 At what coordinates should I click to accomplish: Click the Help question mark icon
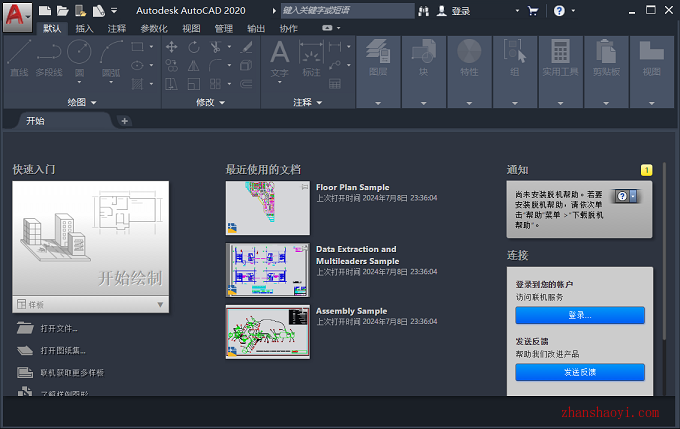pyautogui.click(x=559, y=11)
